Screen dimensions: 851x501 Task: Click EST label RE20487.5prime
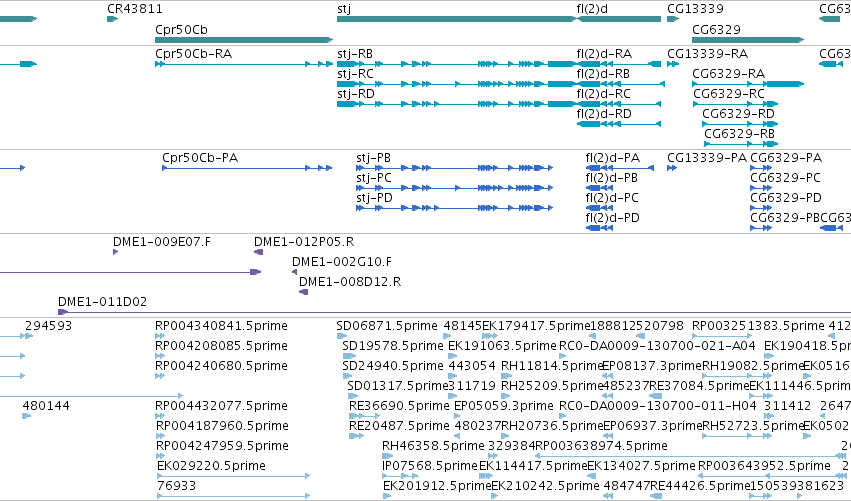point(399,426)
